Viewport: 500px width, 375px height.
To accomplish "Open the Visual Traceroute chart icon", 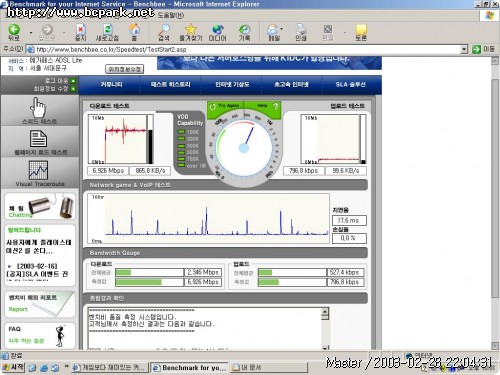I will 38,170.
